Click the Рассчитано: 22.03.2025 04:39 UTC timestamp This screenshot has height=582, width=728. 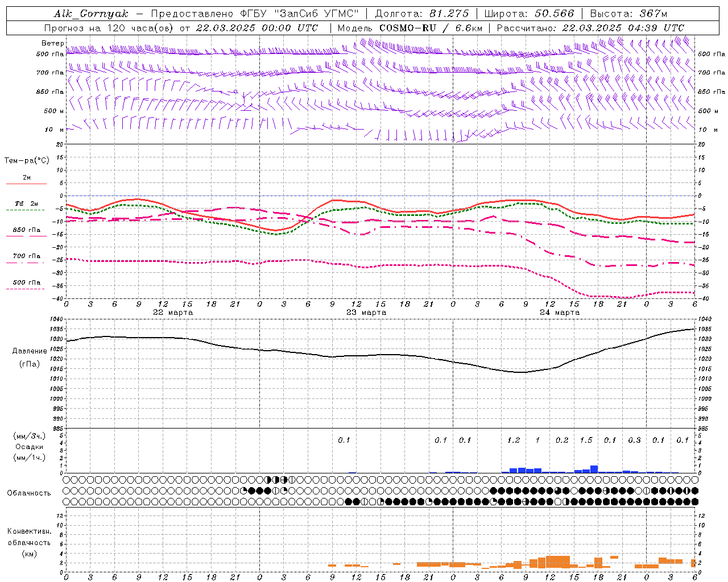[x=590, y=28]
